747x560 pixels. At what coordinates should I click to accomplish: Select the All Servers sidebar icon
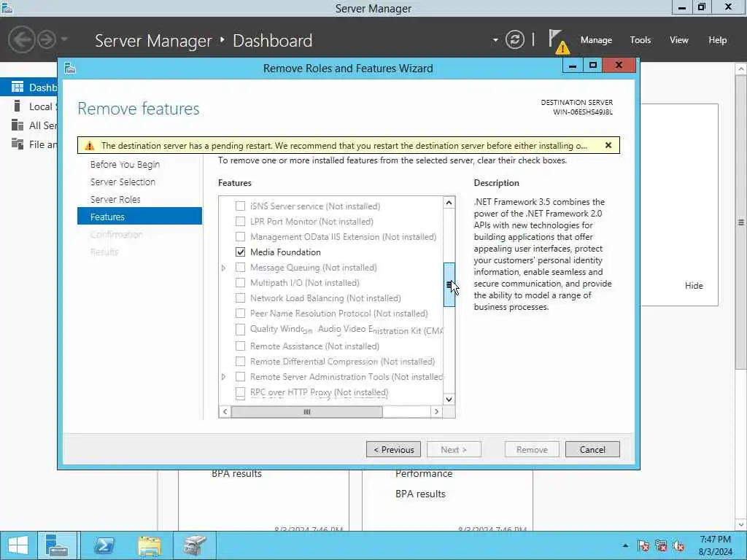18,125
